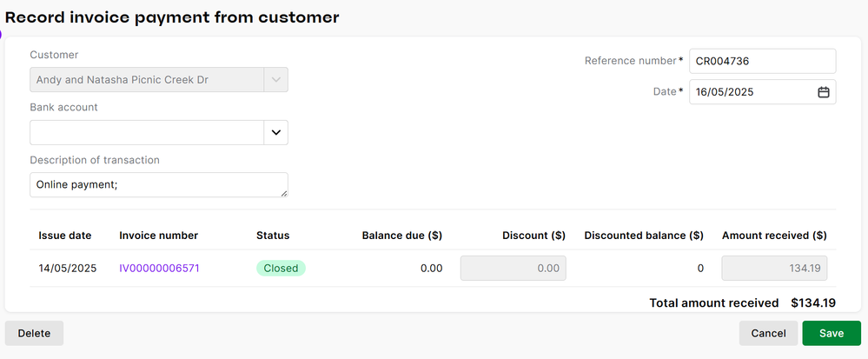Click the Delete button
Screen dimensions: 868x359
(x=34, y=333)
